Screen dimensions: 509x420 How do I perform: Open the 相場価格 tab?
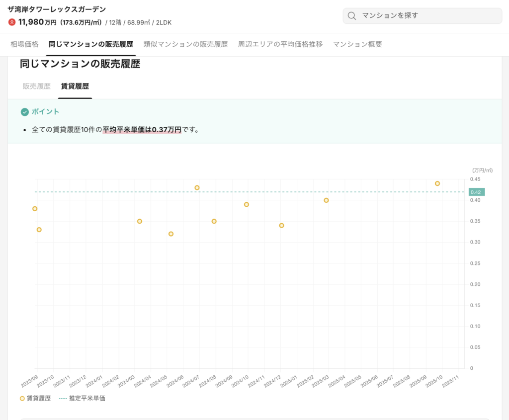(x=24, y=44)
